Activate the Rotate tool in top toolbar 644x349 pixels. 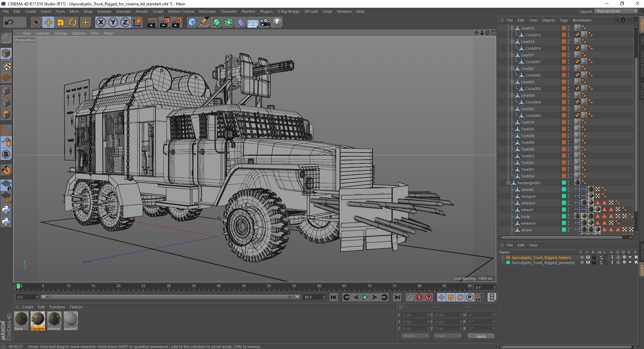pyautogui.click(x=73, y=23)
